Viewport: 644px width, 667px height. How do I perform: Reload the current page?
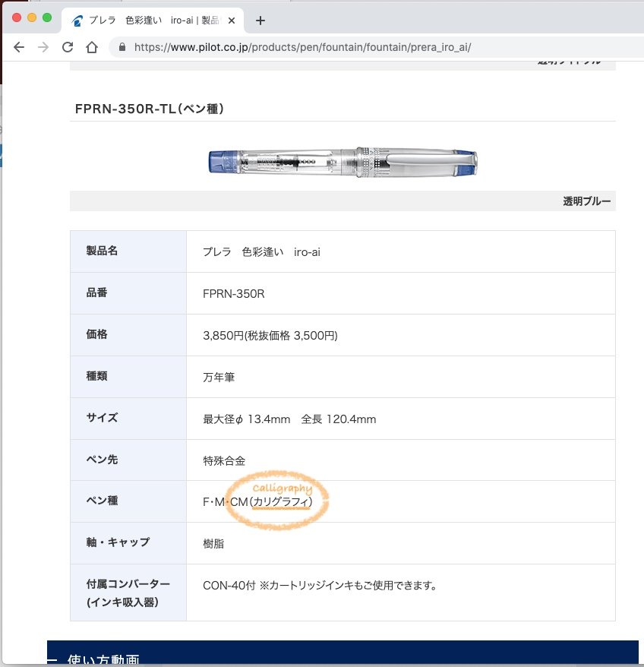pyautogui.click(x=68, y=47)
